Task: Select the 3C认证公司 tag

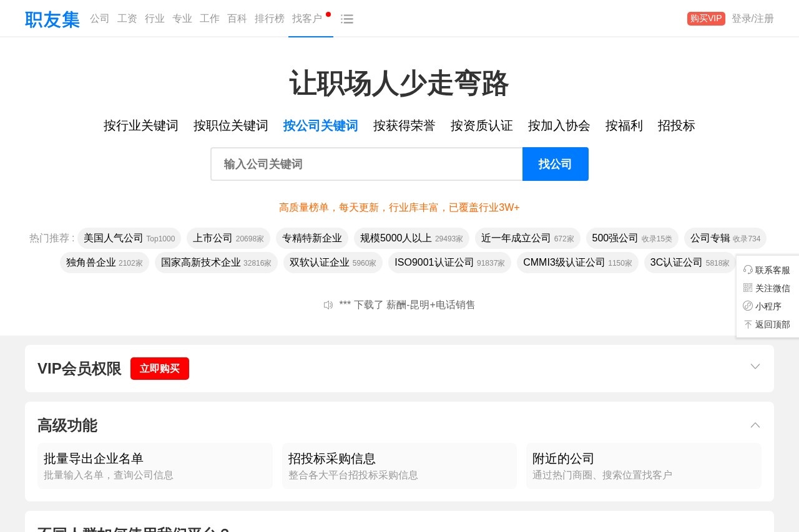Action: [690, 263]
